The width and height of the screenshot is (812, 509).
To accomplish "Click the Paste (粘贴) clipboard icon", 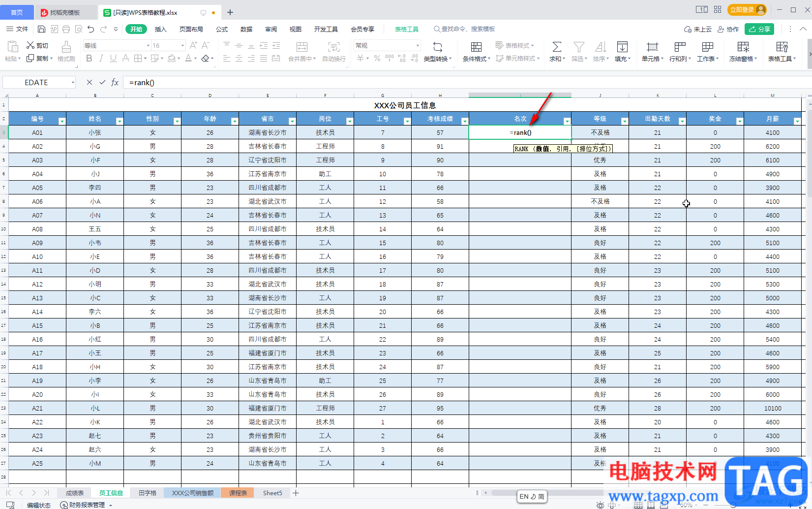I will point(12,47).
